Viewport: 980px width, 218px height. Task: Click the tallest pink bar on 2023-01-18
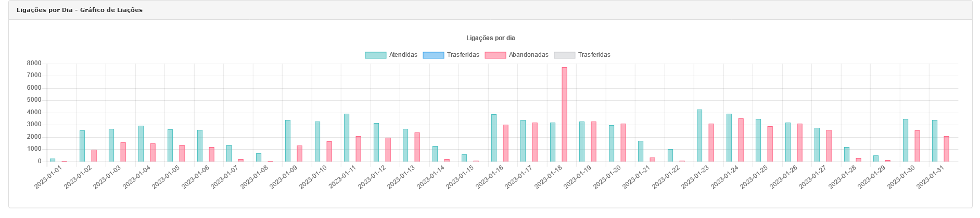564,114
